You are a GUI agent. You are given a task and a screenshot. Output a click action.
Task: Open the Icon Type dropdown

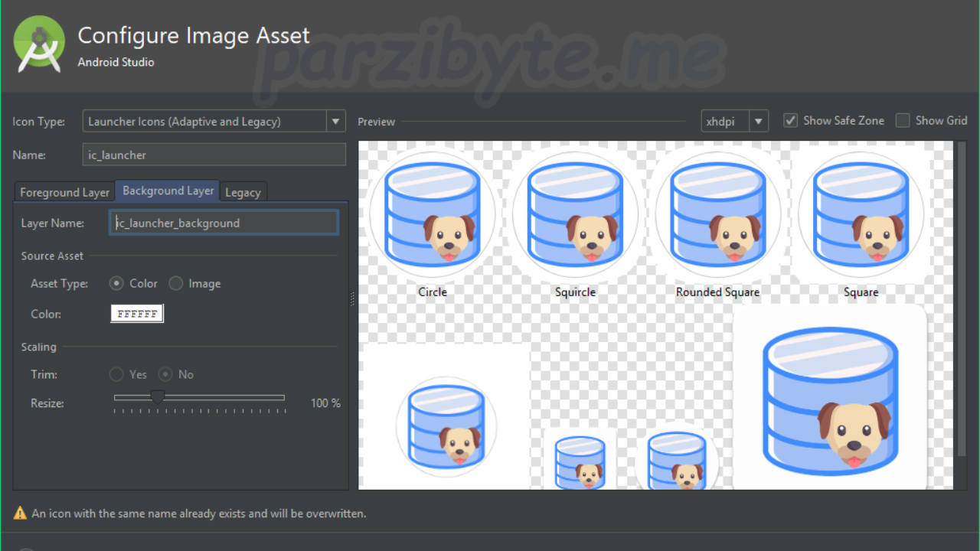214,121
